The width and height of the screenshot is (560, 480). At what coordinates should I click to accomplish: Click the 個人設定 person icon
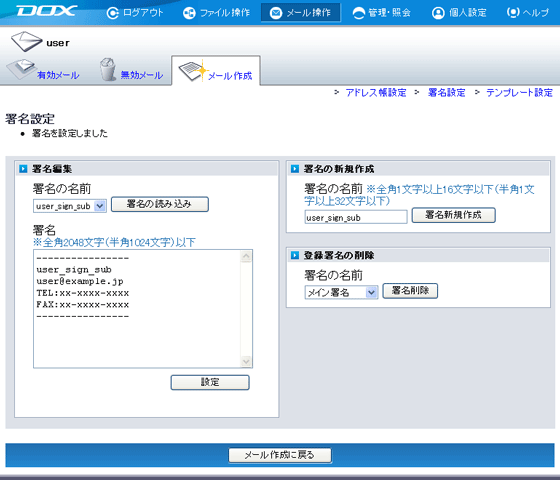438,13
